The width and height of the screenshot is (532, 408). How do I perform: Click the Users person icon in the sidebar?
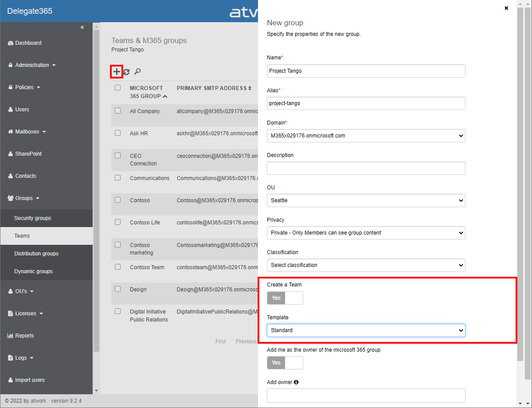11,110
